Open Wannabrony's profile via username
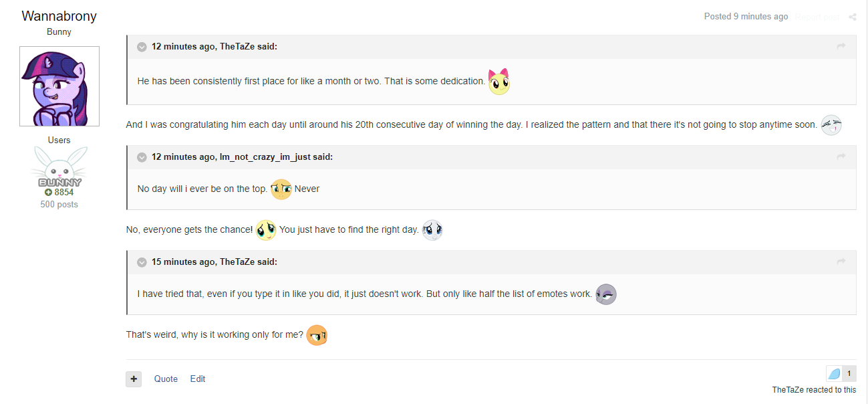Screen dimensions: 868x404 tap(59, 15)
